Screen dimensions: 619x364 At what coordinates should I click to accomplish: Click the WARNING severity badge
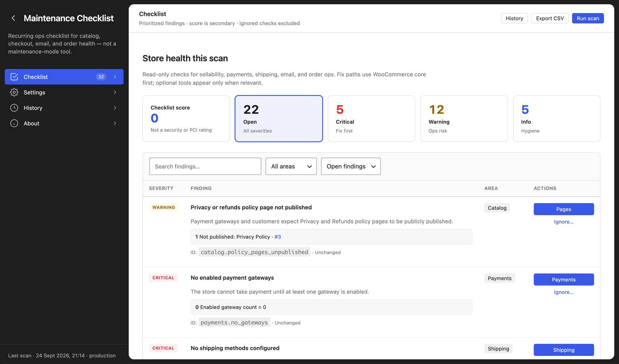(164, 208)
